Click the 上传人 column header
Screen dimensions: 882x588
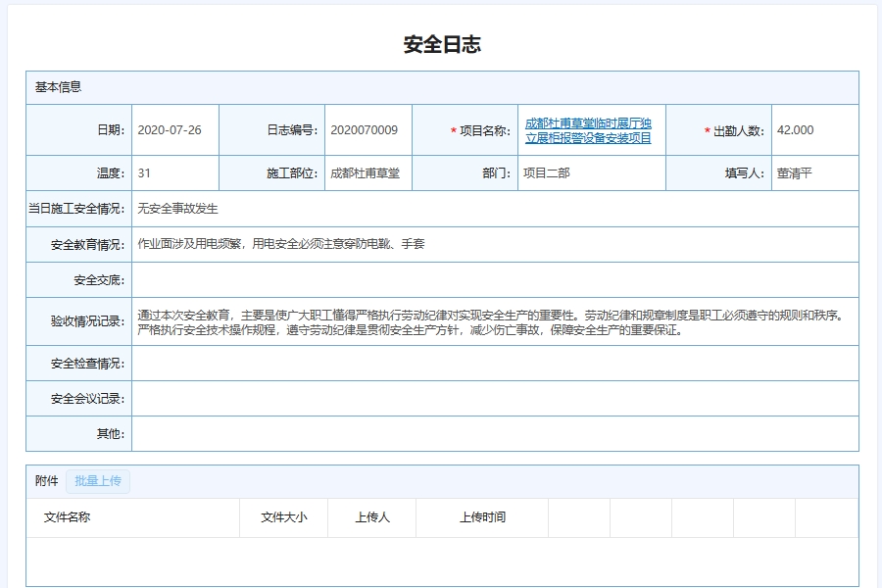coord(372,517)
